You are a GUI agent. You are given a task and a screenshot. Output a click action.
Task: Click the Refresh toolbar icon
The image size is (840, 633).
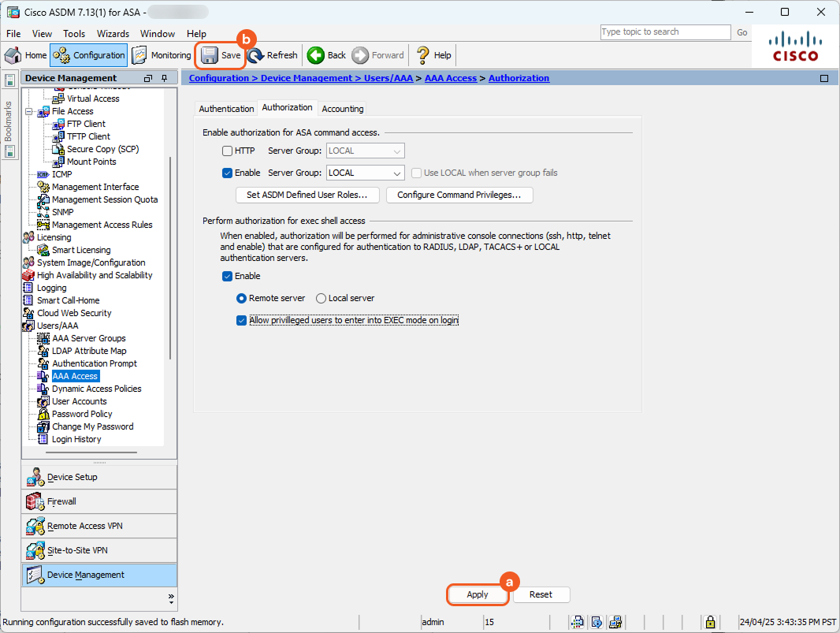click(256, 55)
